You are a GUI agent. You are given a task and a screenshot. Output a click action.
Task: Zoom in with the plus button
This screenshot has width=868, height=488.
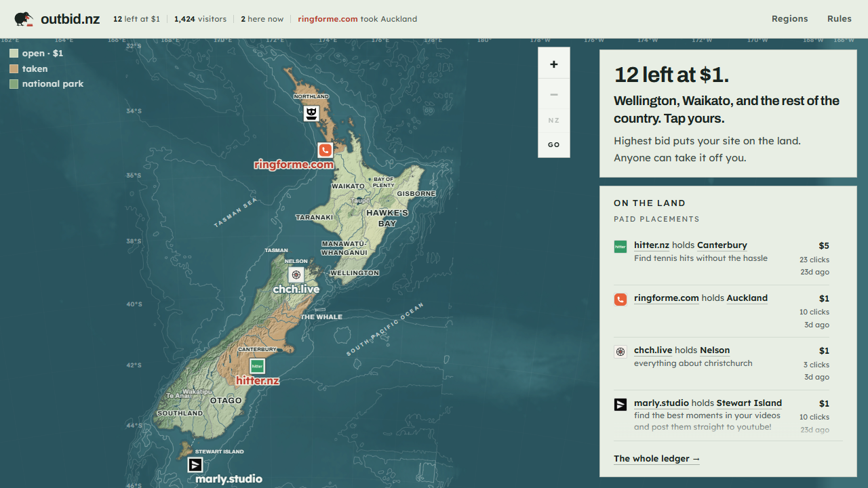pyautogui.click(x=554, y=64)
